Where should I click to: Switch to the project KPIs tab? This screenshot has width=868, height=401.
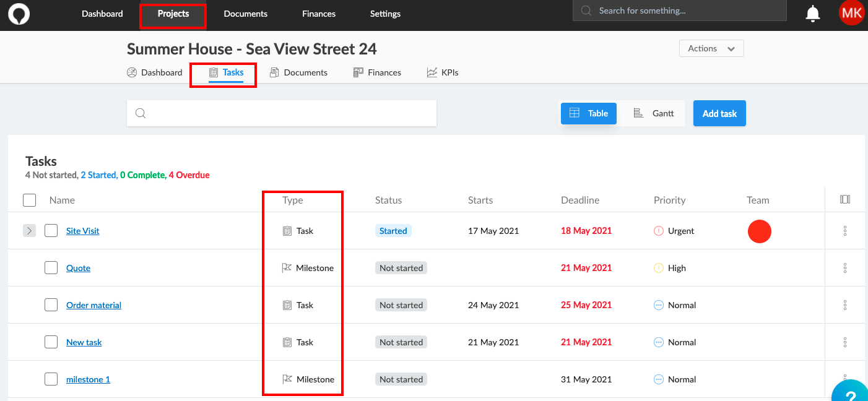tap(443, 72)
